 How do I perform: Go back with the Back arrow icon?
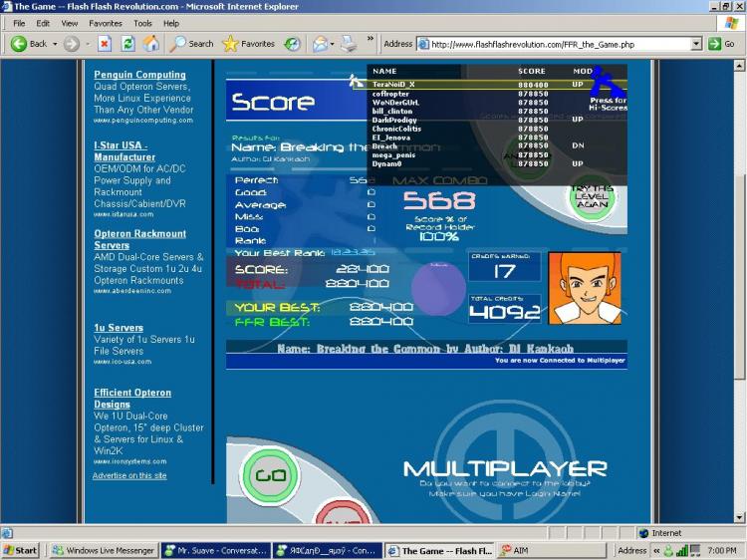[19, 44]
